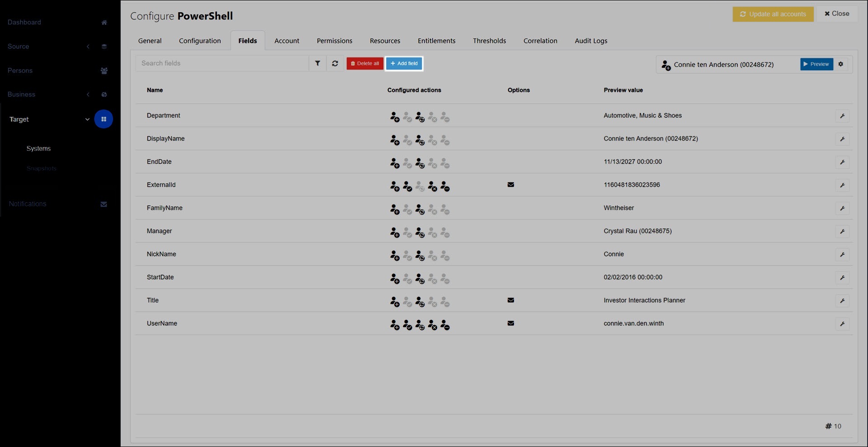This screenshot has height=447, width=868.
Task: Edit the FamilyName field with the wrench icon
Action: [842, 208]
